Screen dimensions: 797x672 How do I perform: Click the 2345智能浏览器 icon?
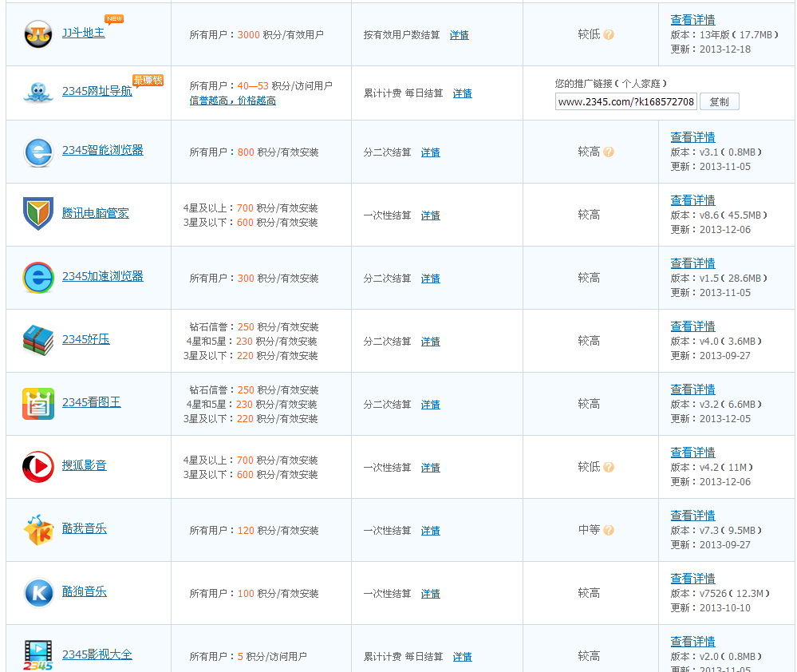pyautogui.click(x=38, y=152)
